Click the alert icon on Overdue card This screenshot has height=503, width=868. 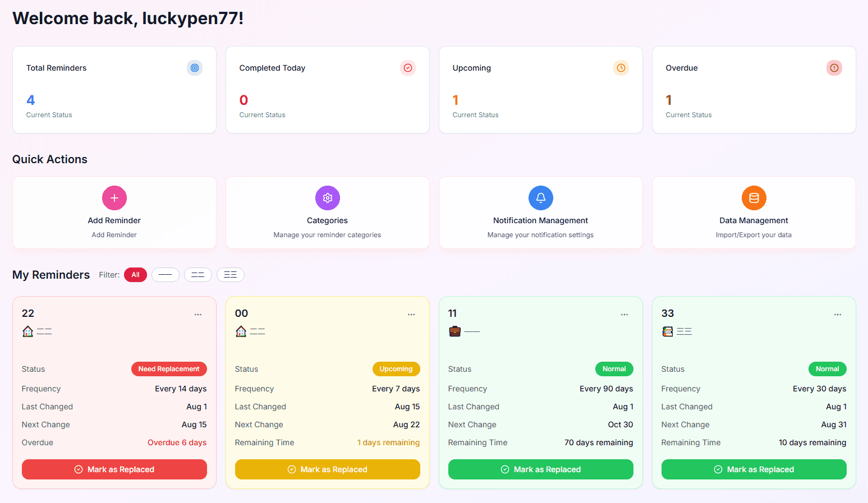click(x=834, y=68)
